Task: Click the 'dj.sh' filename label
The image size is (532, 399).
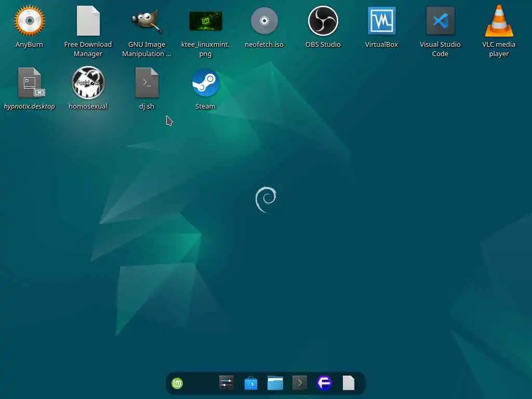Action: pyautogui.click(x=147, y=106)
